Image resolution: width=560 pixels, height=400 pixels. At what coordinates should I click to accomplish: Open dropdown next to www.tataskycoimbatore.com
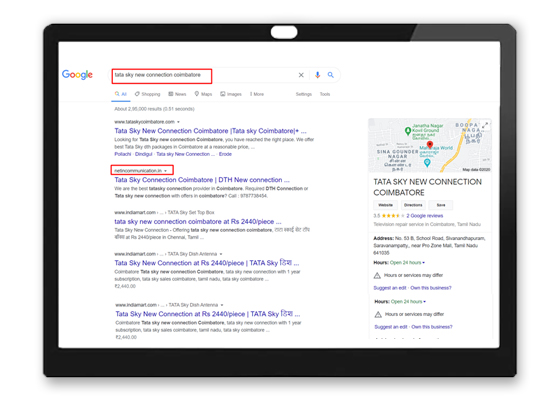(x=178, y=122)
